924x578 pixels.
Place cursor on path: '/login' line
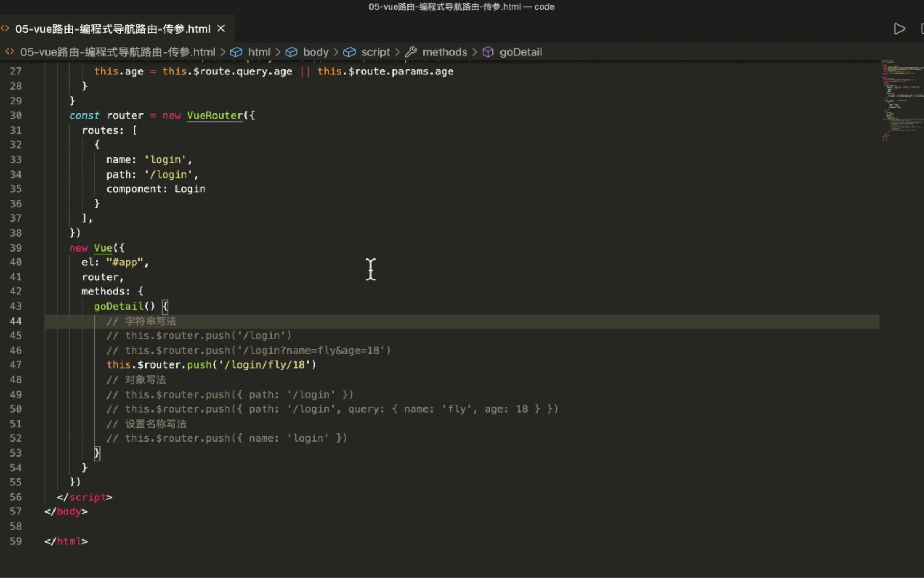coord(152,174)
